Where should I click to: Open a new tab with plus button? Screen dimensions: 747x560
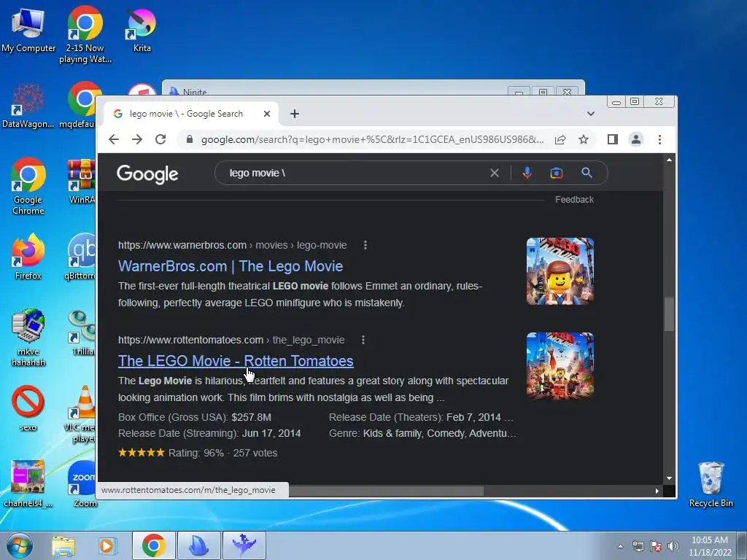(295, 114)
